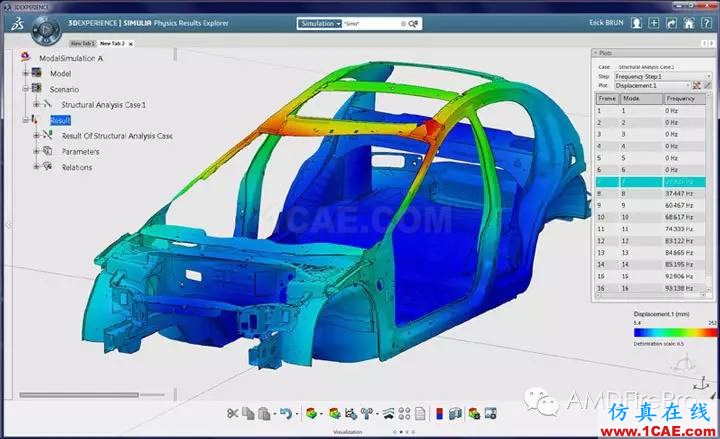Select frame 16 row with 93.138 Hz
Viewport: 720px width, 439px height.
coord(651,288)
